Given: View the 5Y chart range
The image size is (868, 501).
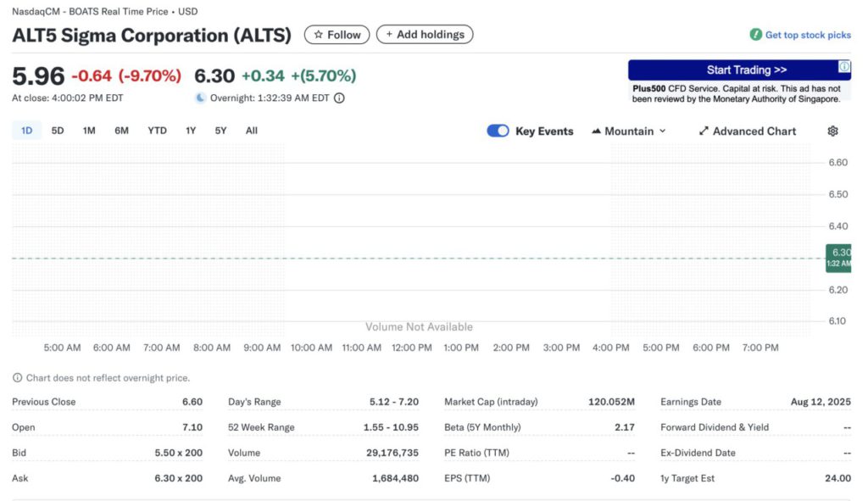Looking at the screenshot, I should coord(220,131).
